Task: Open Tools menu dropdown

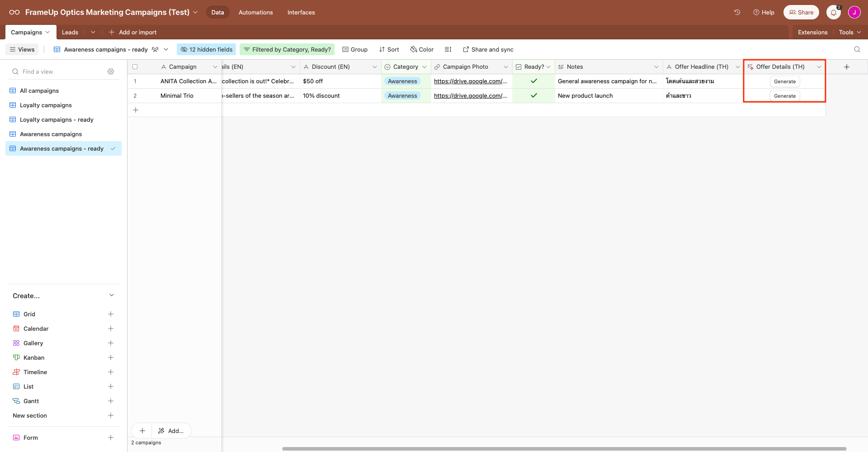Action: 850,32
